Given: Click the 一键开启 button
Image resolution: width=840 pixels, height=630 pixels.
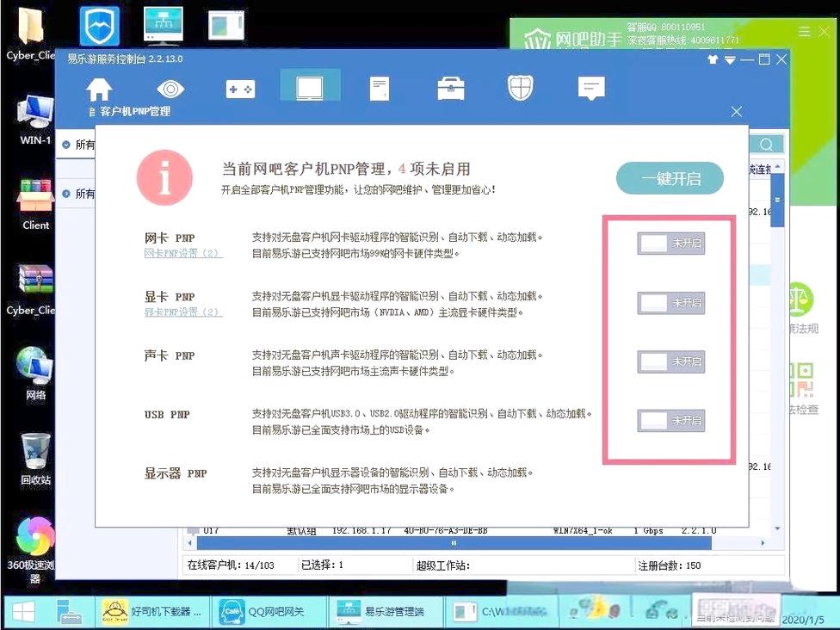Looking at the screenshot, I should pos(670,178).
